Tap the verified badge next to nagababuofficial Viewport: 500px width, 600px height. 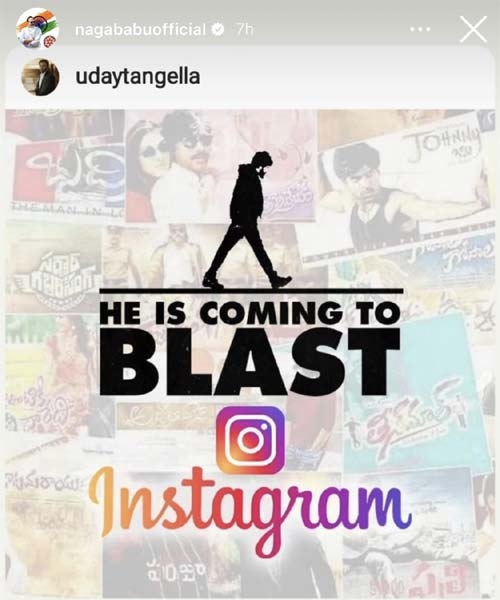(218, 29)
